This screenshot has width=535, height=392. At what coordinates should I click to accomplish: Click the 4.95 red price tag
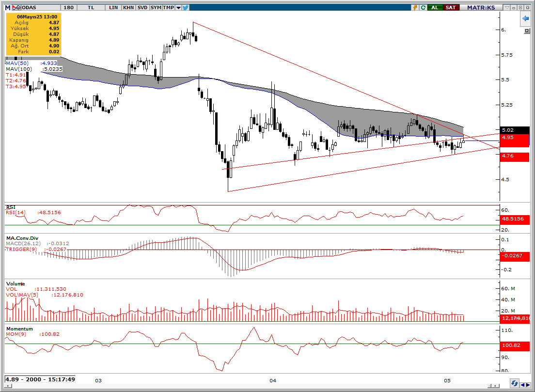click(515, 140)
